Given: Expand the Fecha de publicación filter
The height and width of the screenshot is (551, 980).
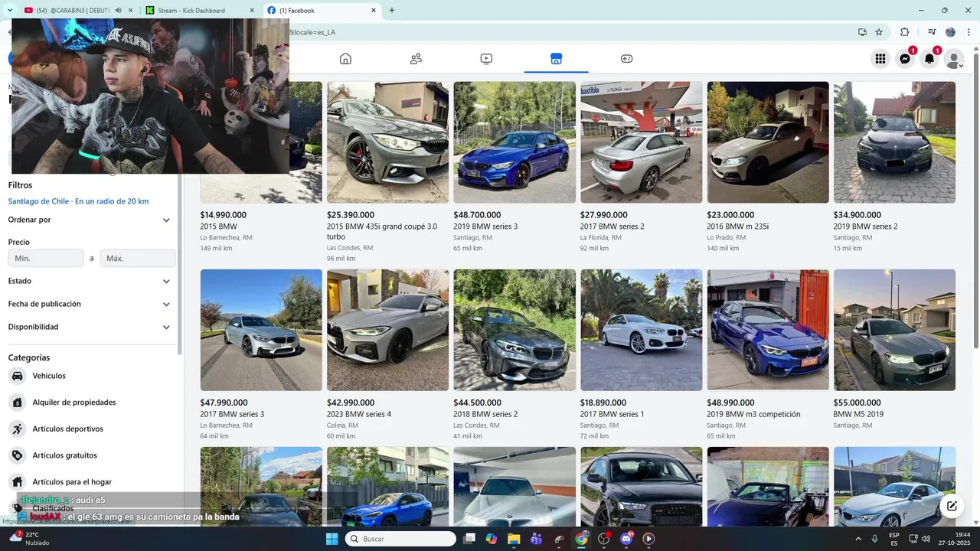Looking at the screenshot, I should point(166,305).
